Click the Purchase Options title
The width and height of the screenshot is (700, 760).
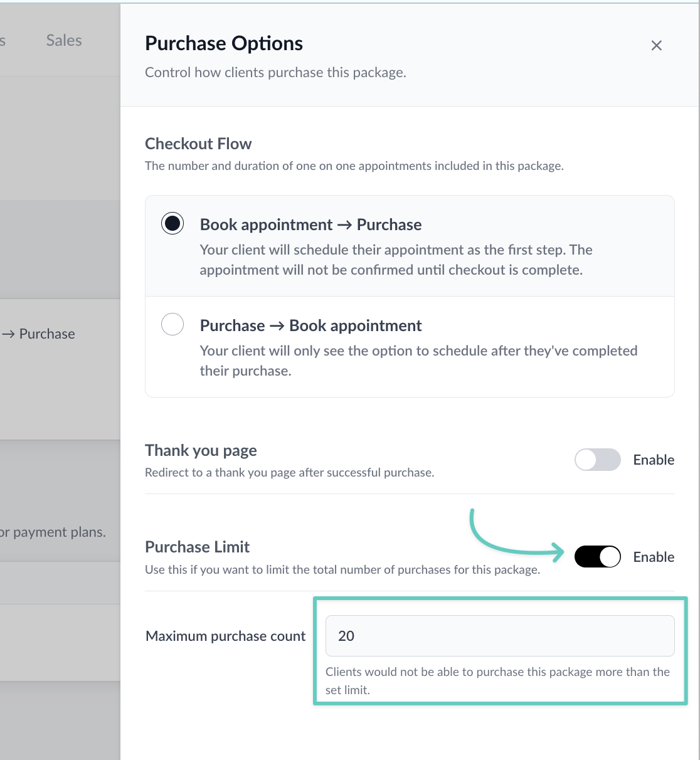click(x=224, y=43)
